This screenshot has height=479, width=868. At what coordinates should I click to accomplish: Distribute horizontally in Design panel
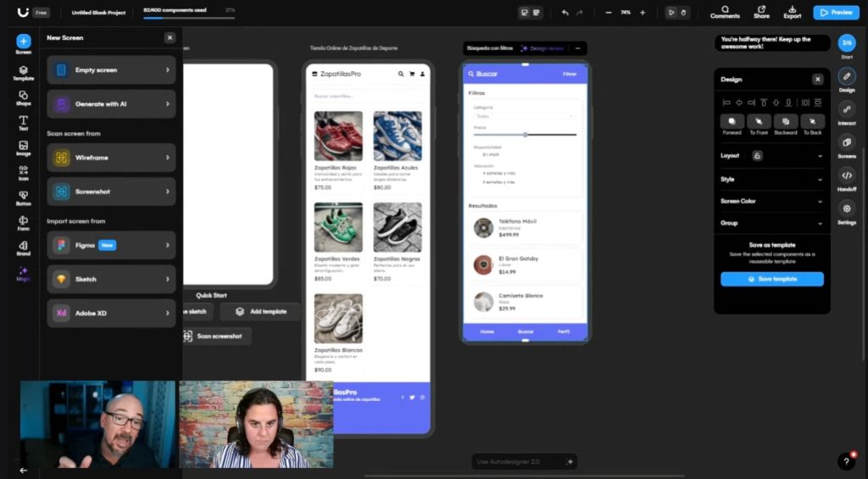(x=805, y=103)
